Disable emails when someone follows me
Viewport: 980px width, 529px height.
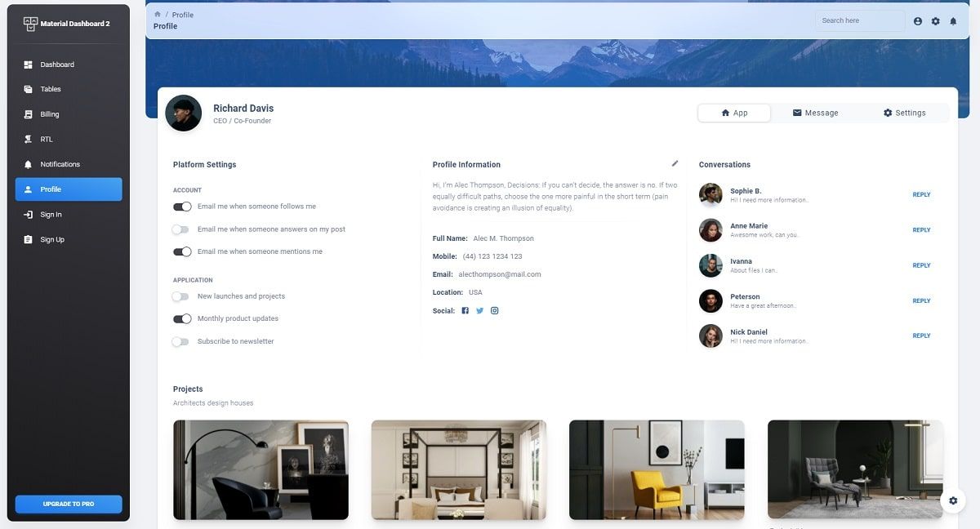point(183,207)
